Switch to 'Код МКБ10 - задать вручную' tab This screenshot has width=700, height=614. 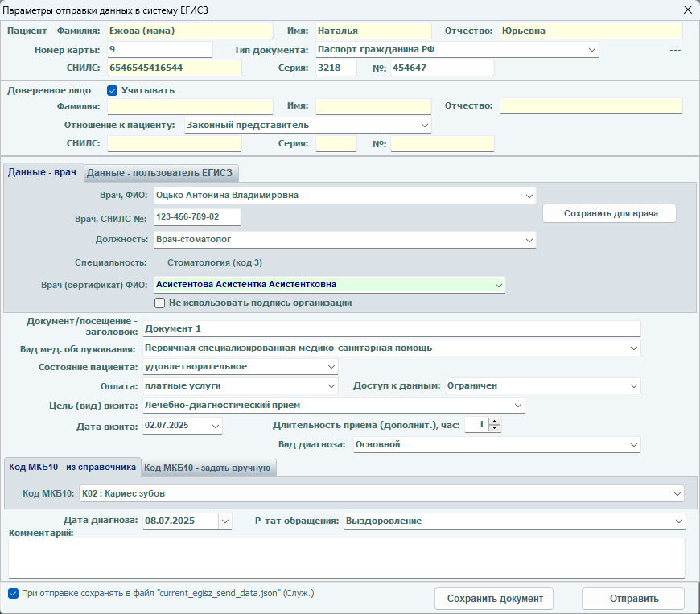pos(209,468)
